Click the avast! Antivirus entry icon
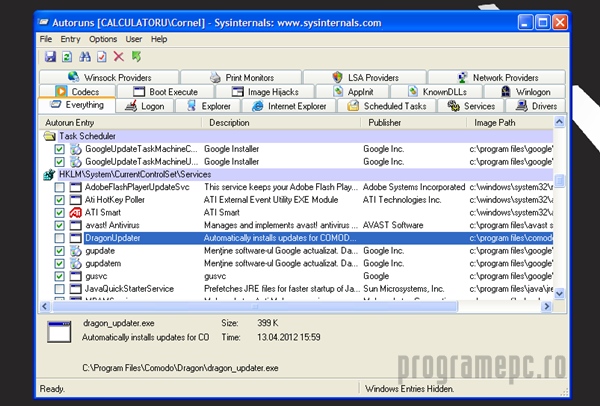 75,225
